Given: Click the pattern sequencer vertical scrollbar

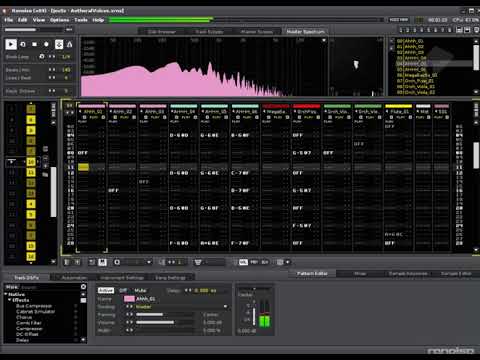Looking at the screenshot, I should pyautogui.click(x=53, y=192).
